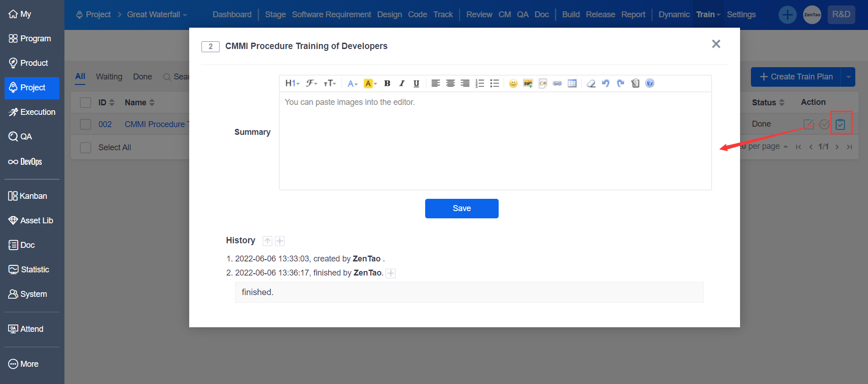Expand the font family dropdown
This screenshot has height=384, width=868.
[311, 83]
